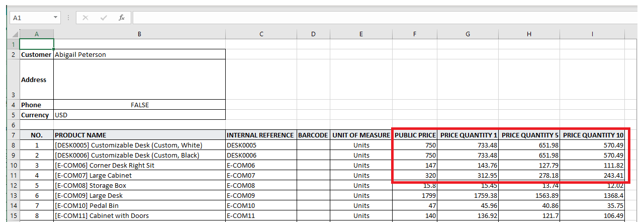Viewport: 644px width, 222px height.
Task: Click the PUBLIC PRICE header cell
Action: tap(415, 135)
